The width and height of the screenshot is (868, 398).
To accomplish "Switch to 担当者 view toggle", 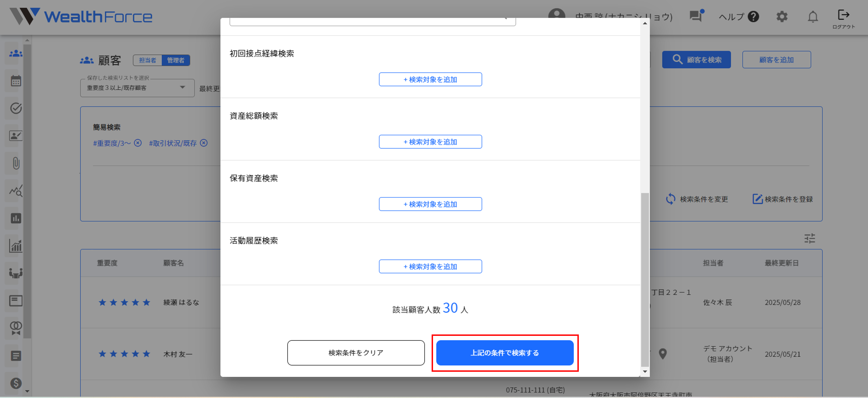I will (148, 60).
